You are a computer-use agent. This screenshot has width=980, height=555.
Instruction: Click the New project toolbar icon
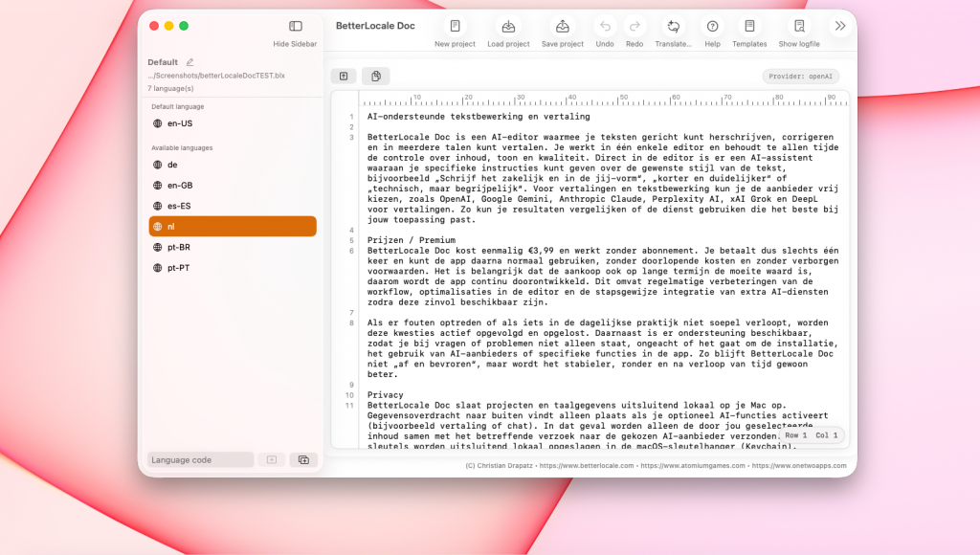click(455, 27)
